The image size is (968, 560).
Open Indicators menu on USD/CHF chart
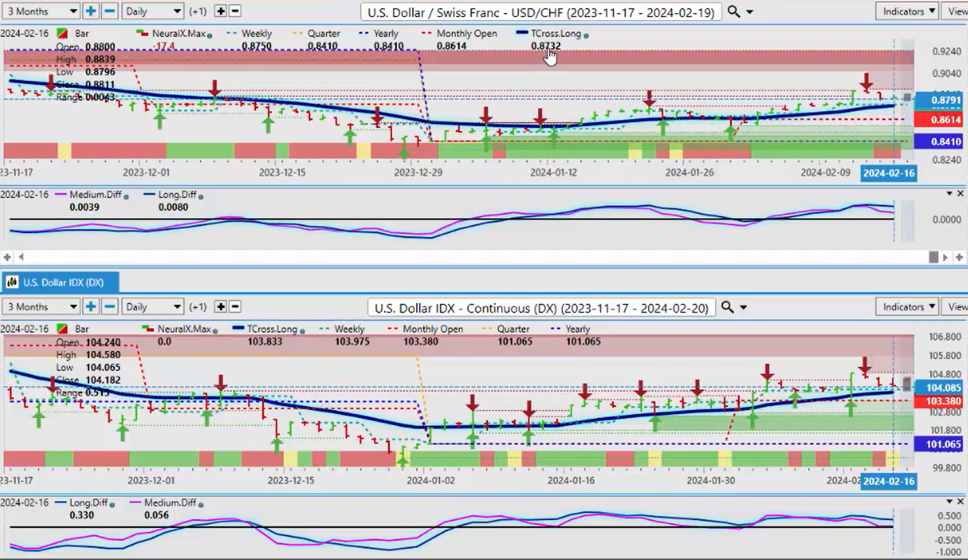[x=907, y=11]
